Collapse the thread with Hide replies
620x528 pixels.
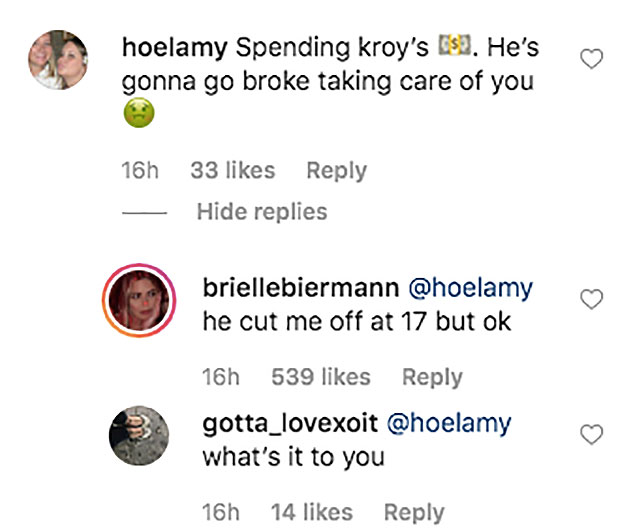261,211
